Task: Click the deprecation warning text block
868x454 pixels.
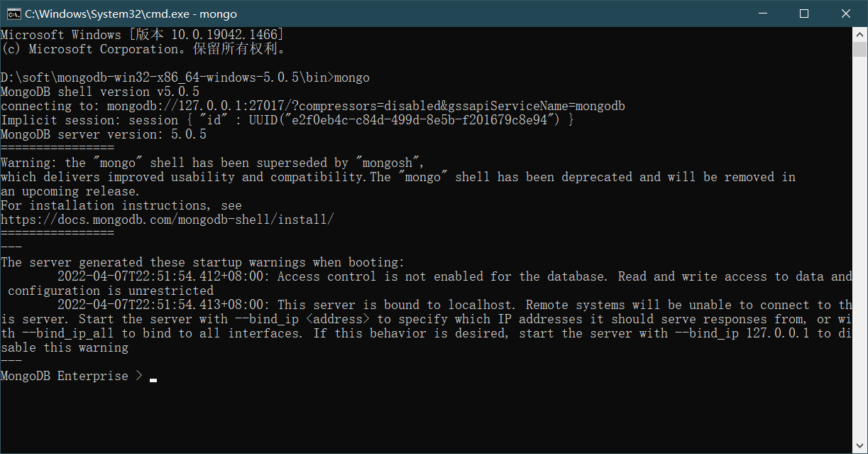Action: coord(284,176)
